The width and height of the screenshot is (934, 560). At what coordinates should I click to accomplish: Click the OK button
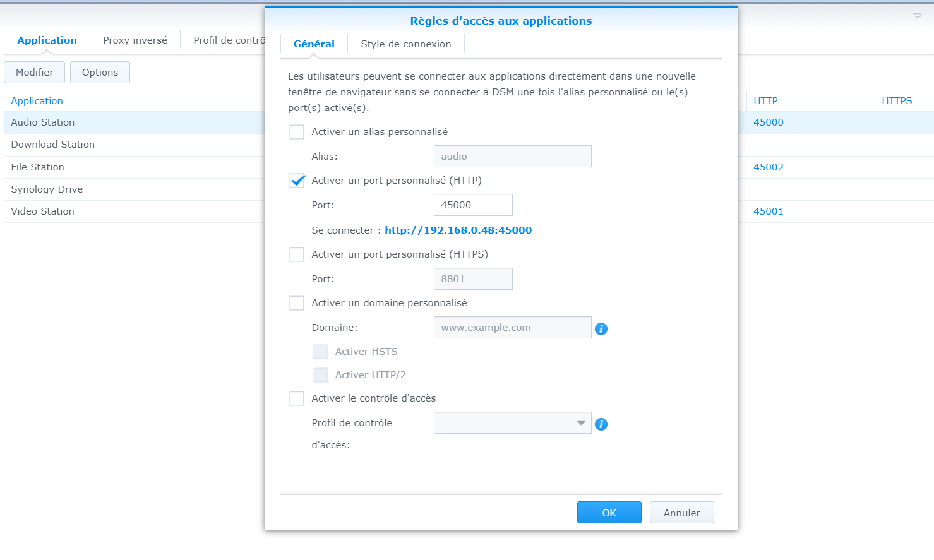pos(609,513)
